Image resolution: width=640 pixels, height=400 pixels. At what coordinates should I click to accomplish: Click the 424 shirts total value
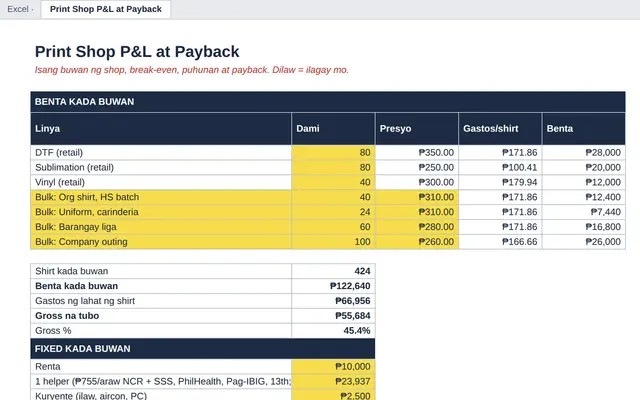point(333,271)
